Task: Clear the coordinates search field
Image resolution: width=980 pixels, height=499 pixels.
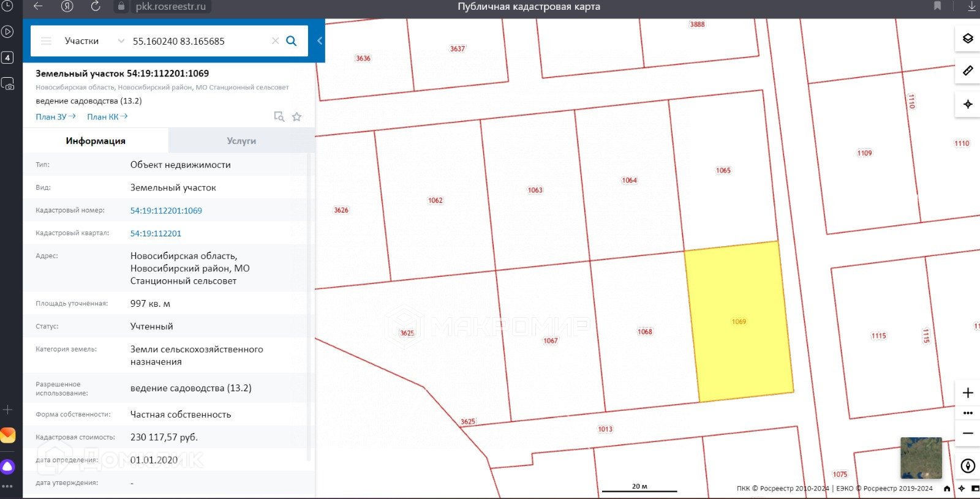Action: click(x=275, y=41)
